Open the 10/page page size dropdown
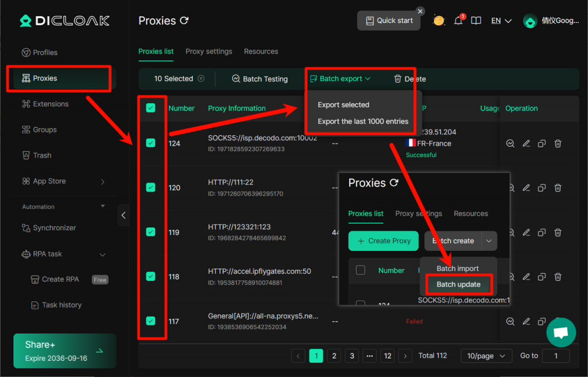This screenshot has width=588, height=377. pyautogui.click(x=486, y=356)
